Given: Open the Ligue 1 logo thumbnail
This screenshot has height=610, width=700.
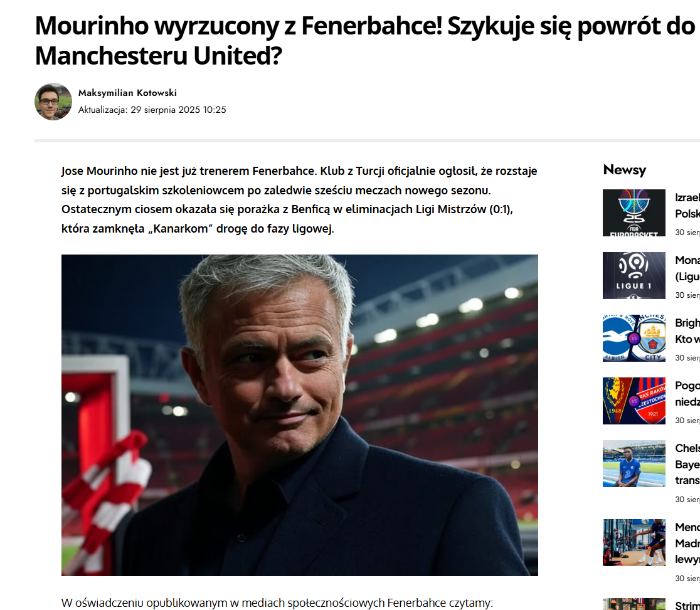Looking at the screenshot, I should (x=634, y=275).
